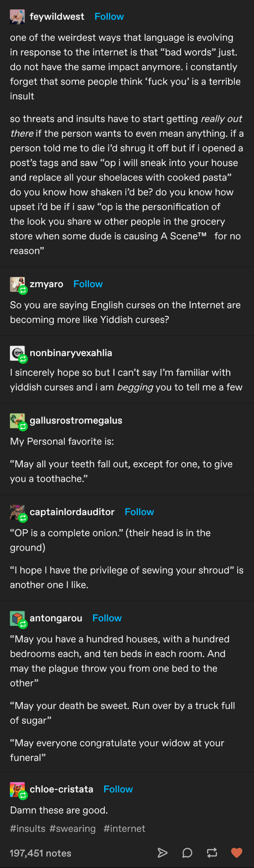
Task: Click the reblog badge on chloe-cristata's avatar
Action: click(x=23, y=795)
